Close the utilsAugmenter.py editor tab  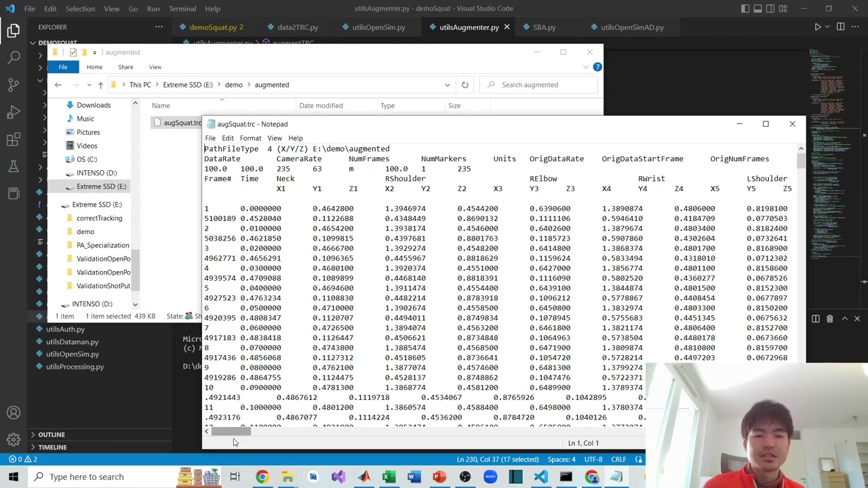pyautogui.click(x=507, y=27)
